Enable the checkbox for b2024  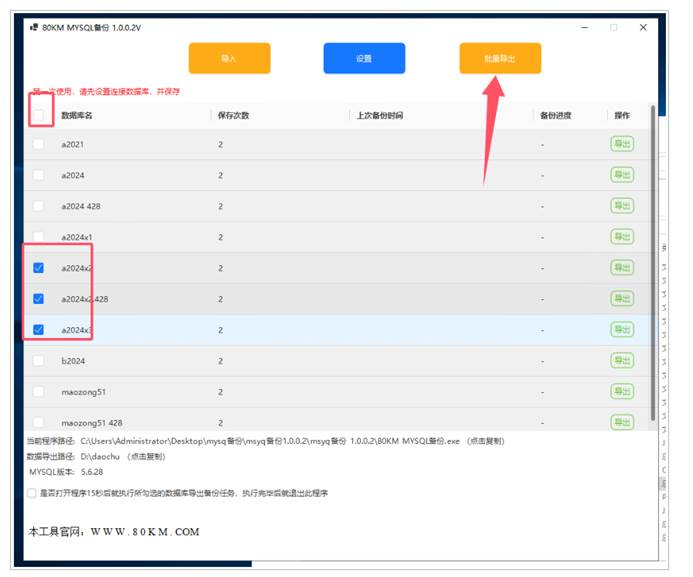(39, 361)
